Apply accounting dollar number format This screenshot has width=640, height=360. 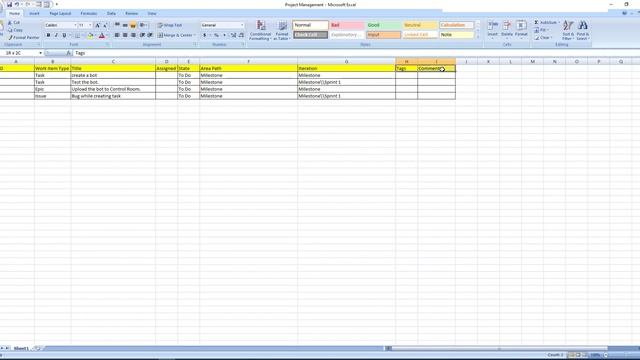pos(205,35)
